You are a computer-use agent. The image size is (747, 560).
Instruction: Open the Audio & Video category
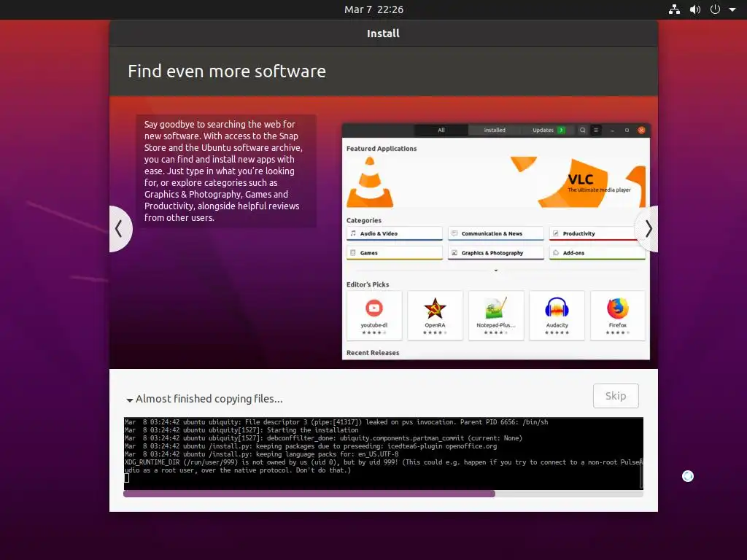395,233
